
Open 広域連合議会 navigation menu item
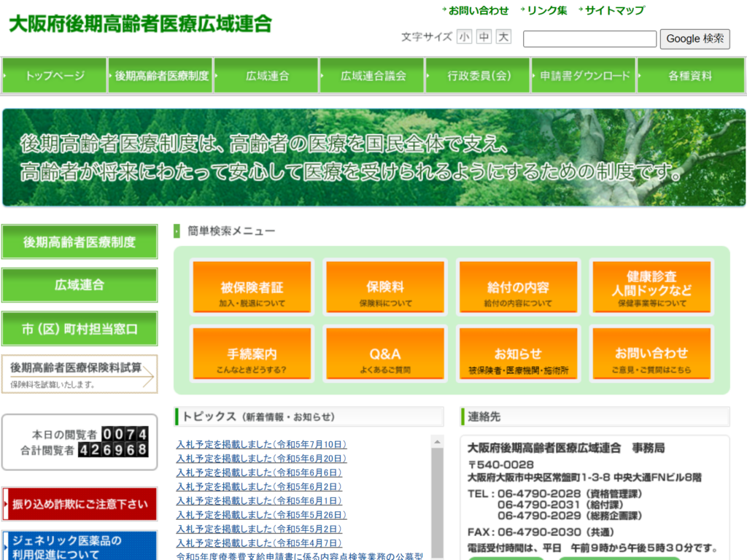click(x=373, y=76)
